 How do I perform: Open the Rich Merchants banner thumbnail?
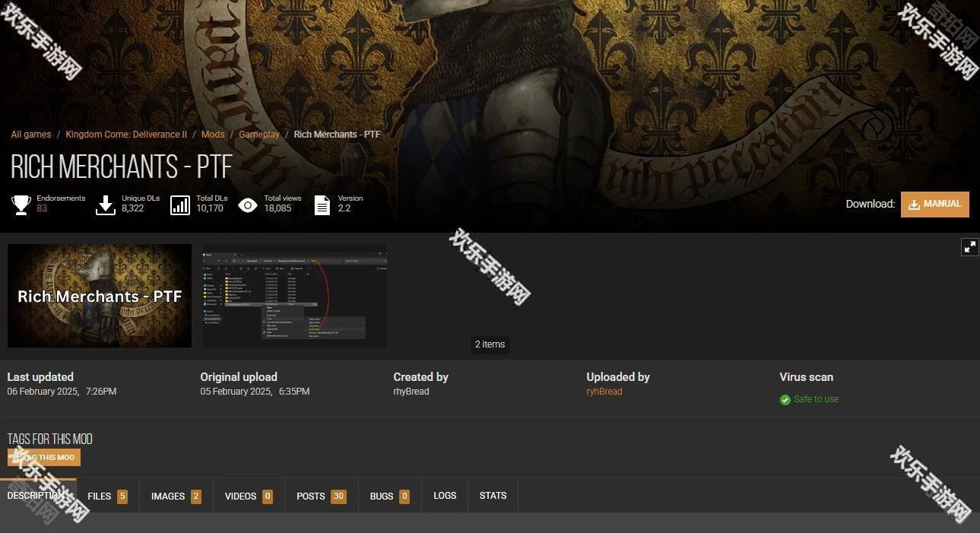click(100, 296)
